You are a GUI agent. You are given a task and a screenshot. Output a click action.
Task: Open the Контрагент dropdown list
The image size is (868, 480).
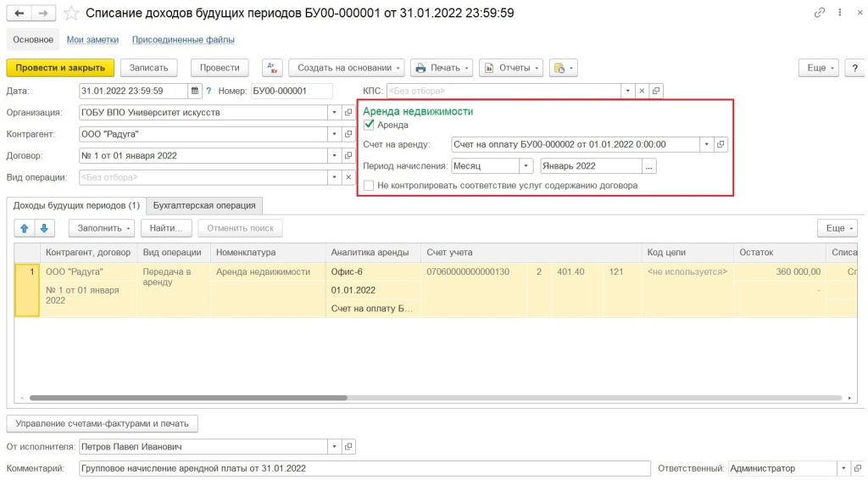(x=333, y=134)
